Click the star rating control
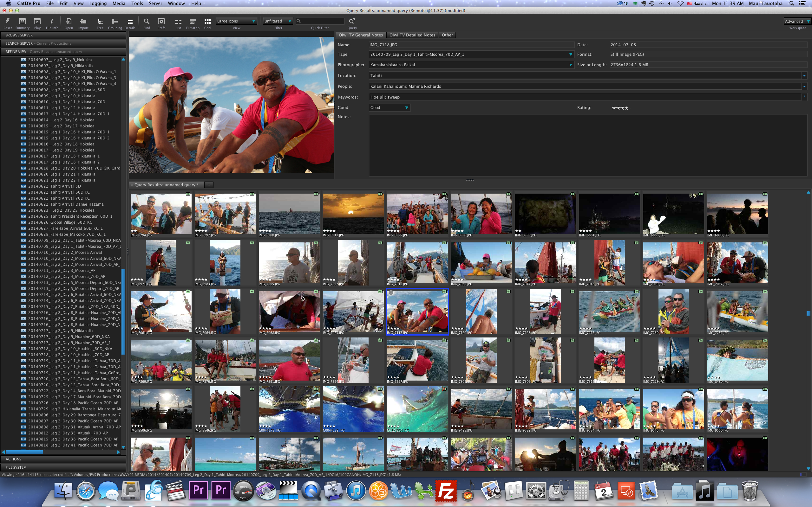 [620, 108]
